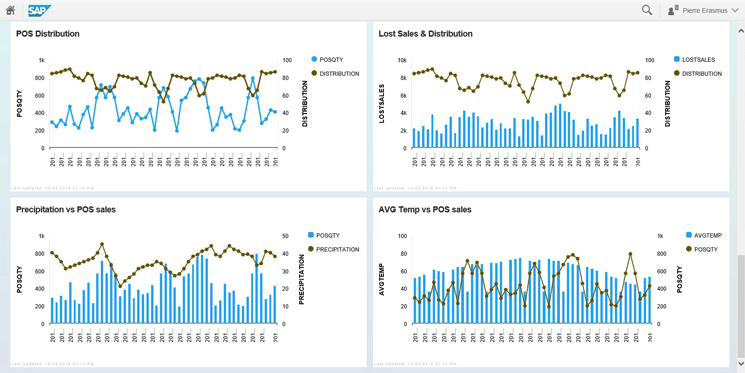Click the 10k tick on LOSTSALES axis
The image size is (745, 373).
(402, 60)
